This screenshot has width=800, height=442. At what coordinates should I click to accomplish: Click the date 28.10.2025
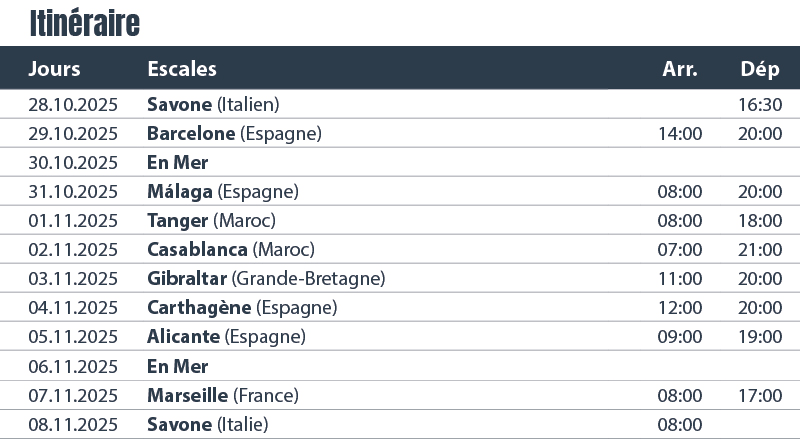tap(73, 104)
